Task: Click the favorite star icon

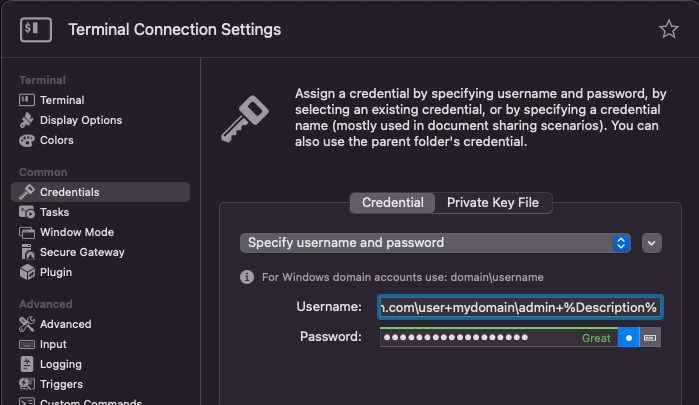Action: pos(669,29)
